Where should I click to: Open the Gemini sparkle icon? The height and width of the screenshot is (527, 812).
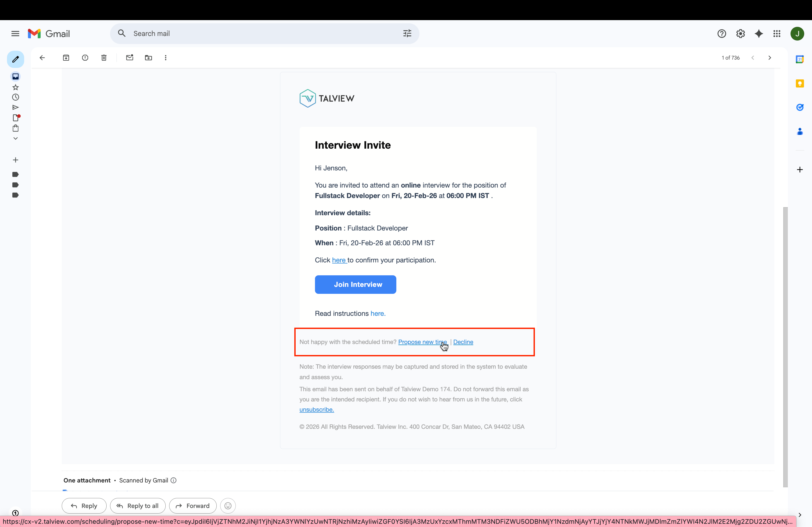(759, 33)
